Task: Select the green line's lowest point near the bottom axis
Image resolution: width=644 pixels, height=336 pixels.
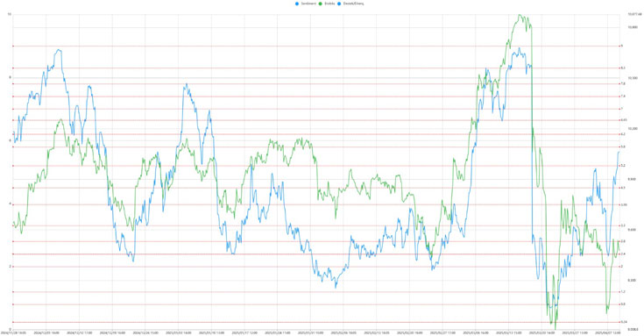Action: pos(555,328)
